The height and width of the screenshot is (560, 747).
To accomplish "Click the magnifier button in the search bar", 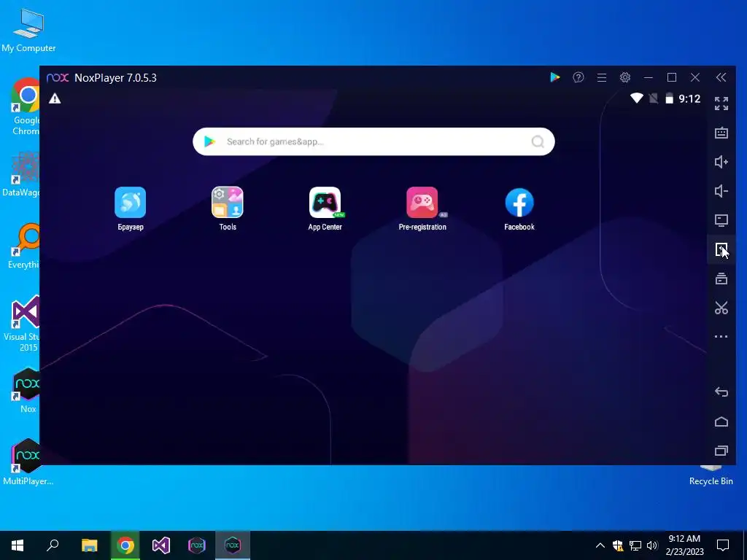I will click(x=538, y=141).
